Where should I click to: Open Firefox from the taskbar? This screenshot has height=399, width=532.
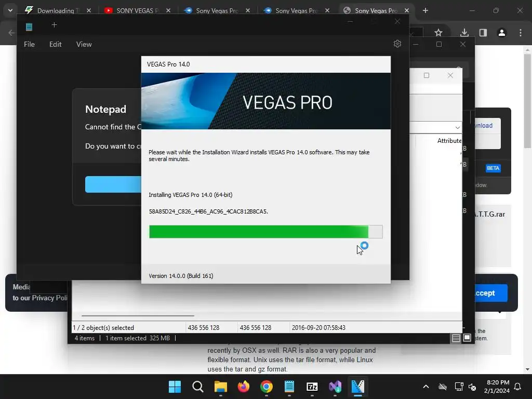pos(243,387)
